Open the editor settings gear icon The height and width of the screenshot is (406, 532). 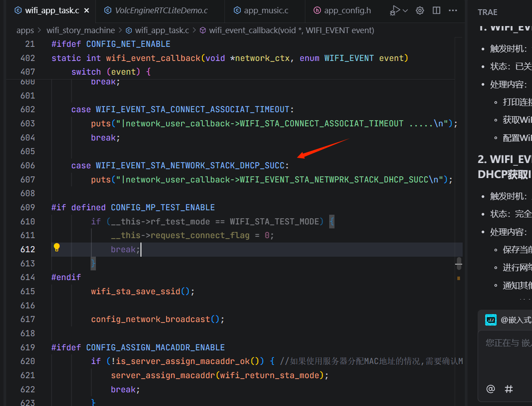(x=420, y=10)
